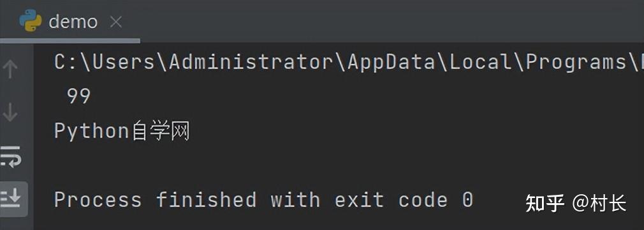Screen dimensions: 644x230
Task: Click the 知乎 watermark logo
Action: click(545, 204)
